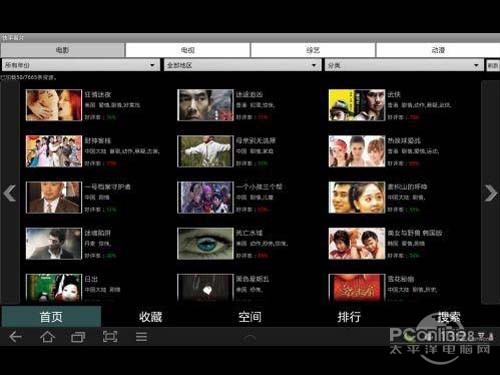Open the 分类 category dropdown
Image resolution: width=500 pixels, height=375 pixels.
coord(404,65)
